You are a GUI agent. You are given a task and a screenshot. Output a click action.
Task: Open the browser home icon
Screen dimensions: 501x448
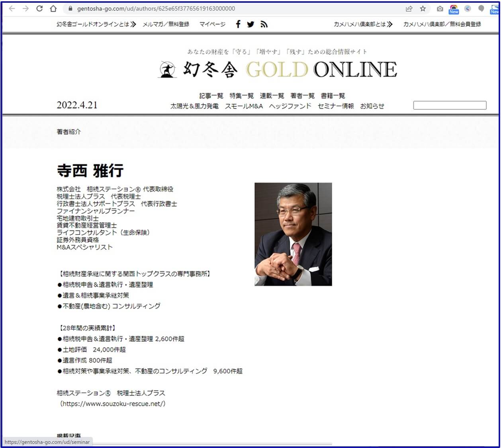click(x=53, y=8)
